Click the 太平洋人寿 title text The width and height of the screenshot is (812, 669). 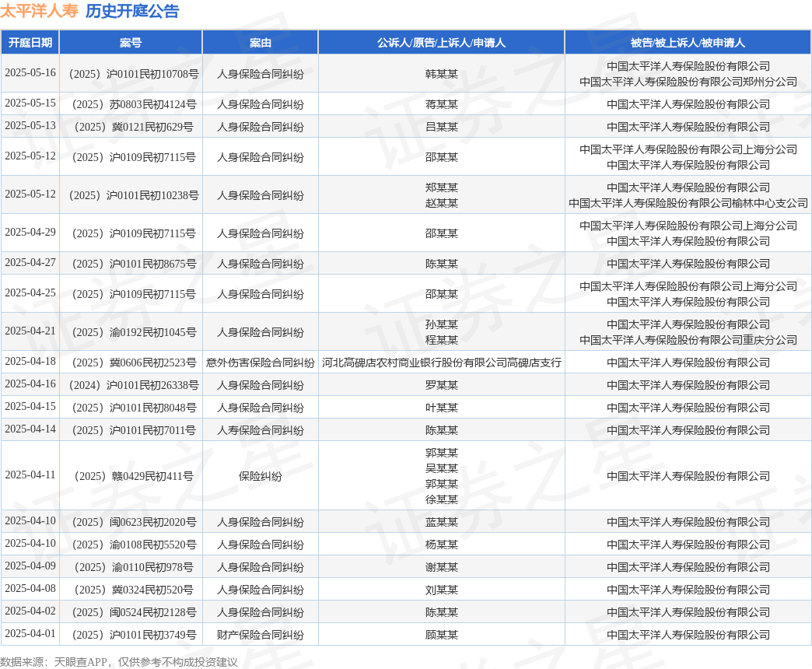[40, 11]
